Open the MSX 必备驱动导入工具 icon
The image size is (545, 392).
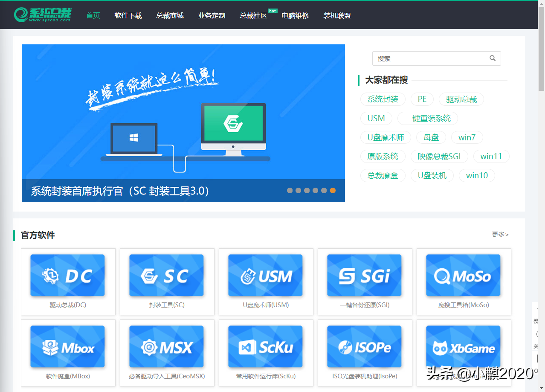point(166,346)
